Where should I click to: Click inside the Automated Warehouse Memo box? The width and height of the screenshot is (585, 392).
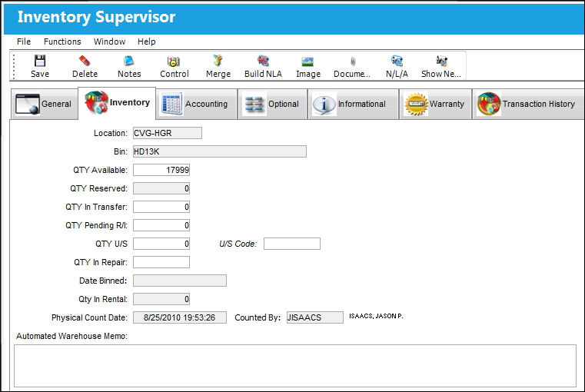[x=295, y=366]
